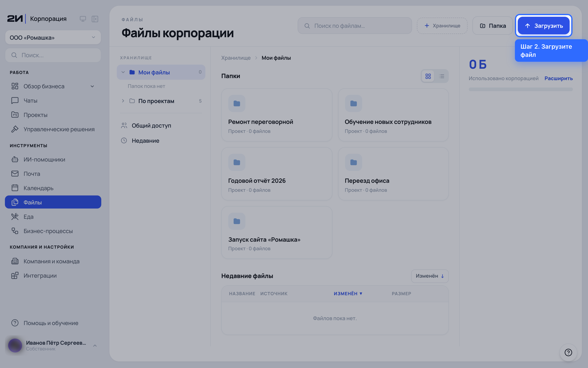
Task: Collapse the Мои файлы tree chevron
Action: pos(123,72)
